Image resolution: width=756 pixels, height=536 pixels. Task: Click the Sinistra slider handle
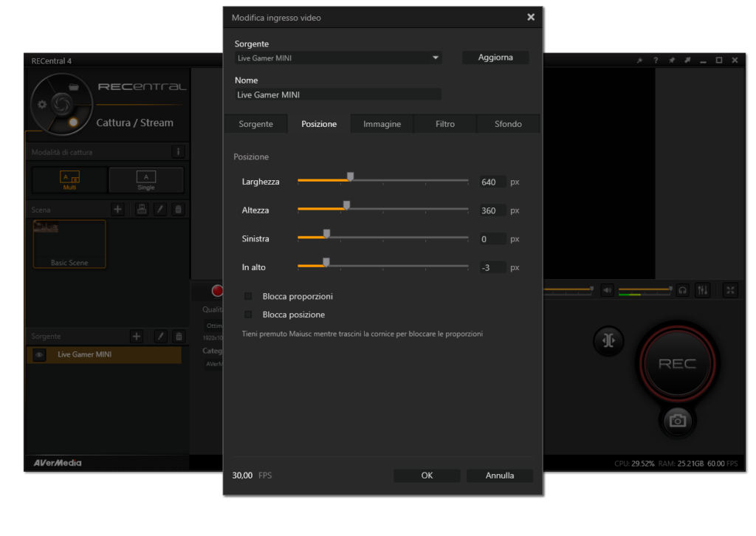click(x=327, y=234)
